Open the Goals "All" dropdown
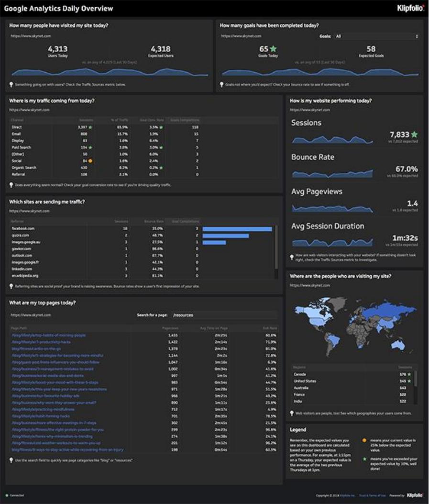 point(377,36)
